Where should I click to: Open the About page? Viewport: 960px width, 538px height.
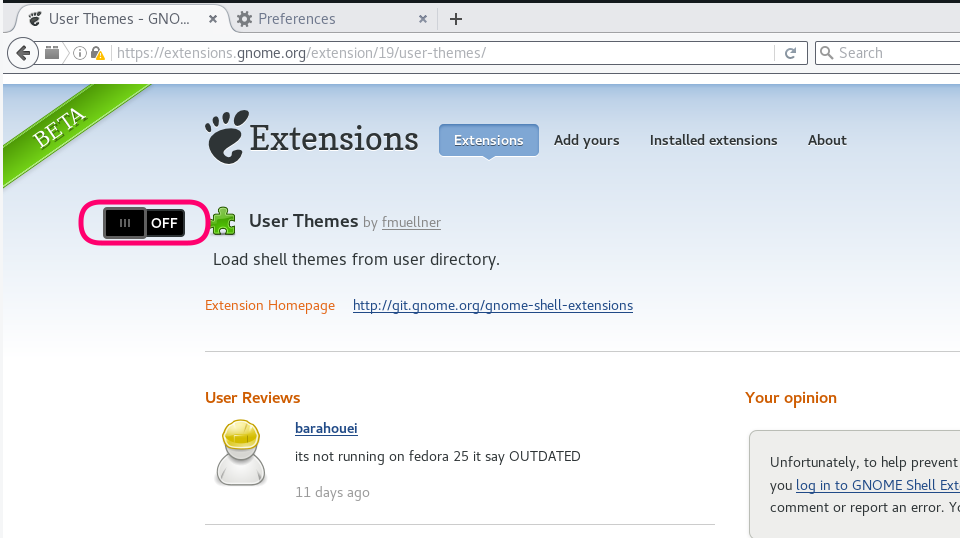827,140
